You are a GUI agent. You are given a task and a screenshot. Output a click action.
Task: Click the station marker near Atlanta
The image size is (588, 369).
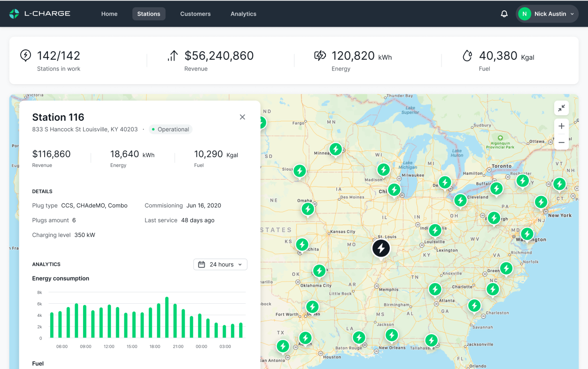pyautogui.click(x=435, y=289)
